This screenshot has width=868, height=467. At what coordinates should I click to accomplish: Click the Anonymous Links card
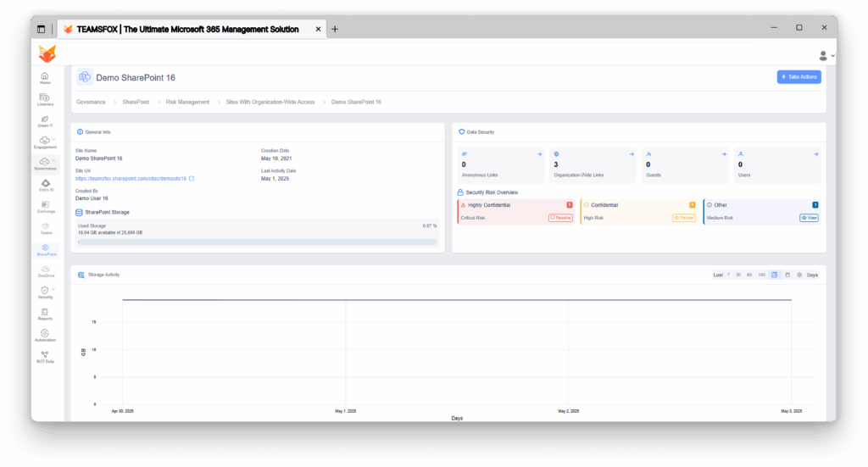click(x=501, y=165)
